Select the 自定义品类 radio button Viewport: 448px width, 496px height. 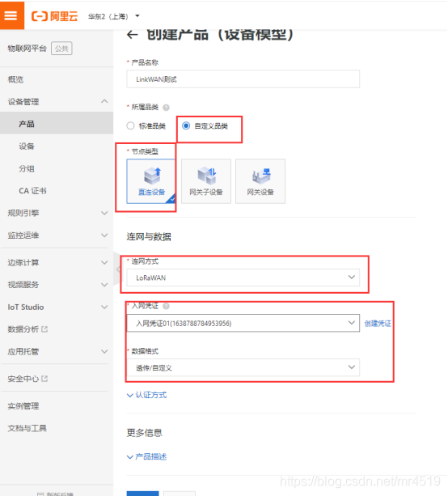(186, 125)
